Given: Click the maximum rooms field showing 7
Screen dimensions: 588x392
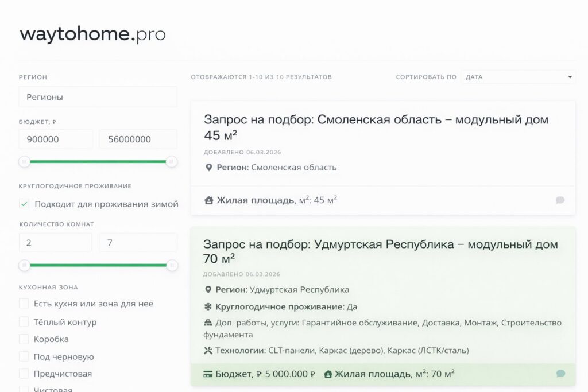Looking at the screenshot, I should 138,243.
